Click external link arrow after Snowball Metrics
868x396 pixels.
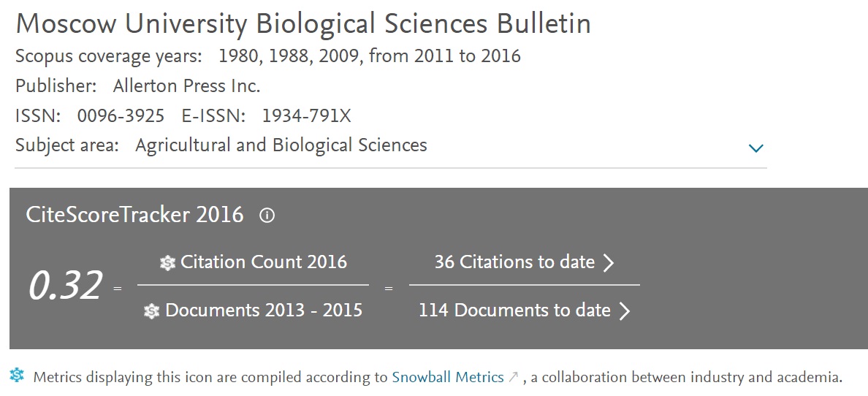(x=513, y=378)
